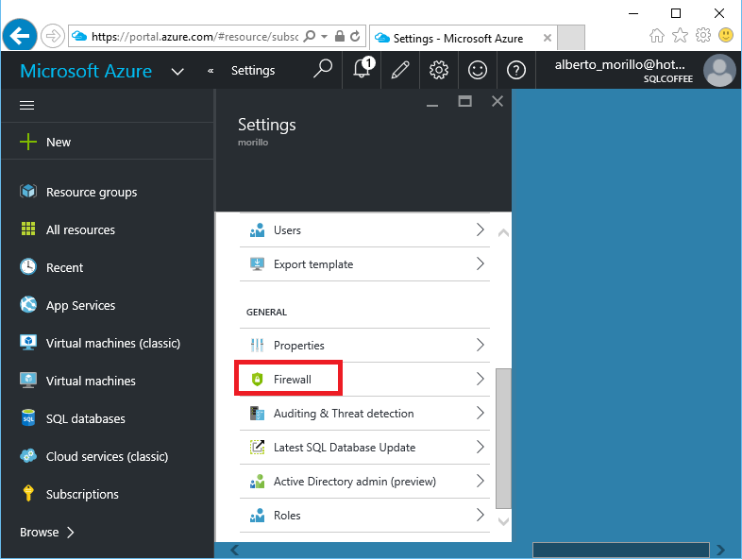Open the browser home icon
Viewport: 742px width, 560px height.
tap(657, 36)
